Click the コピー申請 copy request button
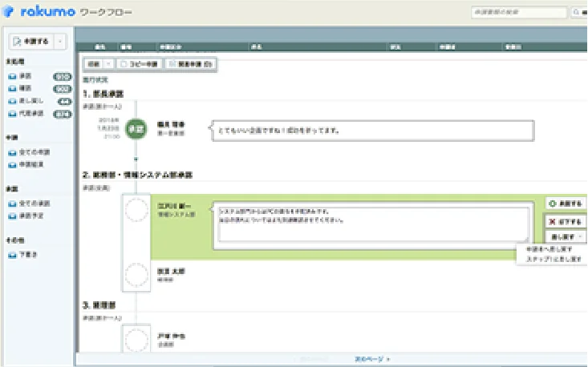This screenshot has width=588, height=367. 139,64
